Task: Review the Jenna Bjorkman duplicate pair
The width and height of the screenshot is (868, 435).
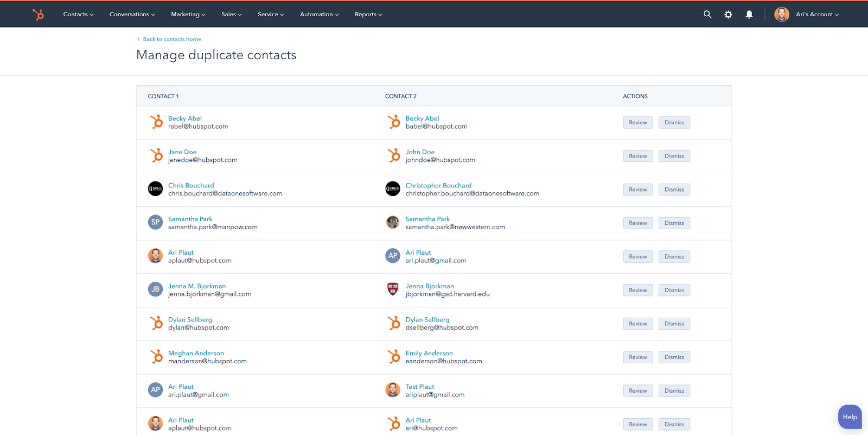Action: pyautogui.click(x=638, y=291)
